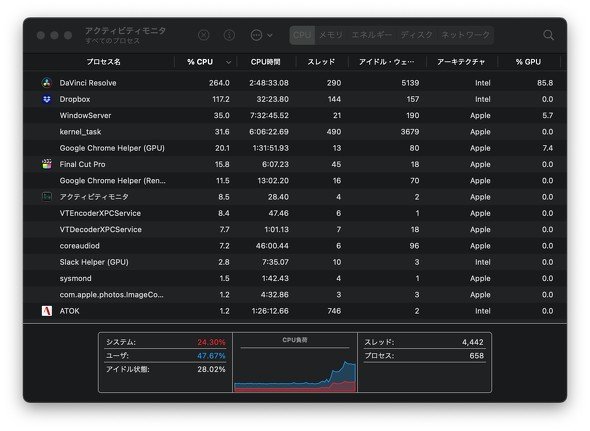Switch to the ディスク tab
Screen dimensions: 590x431
(416, 35)
